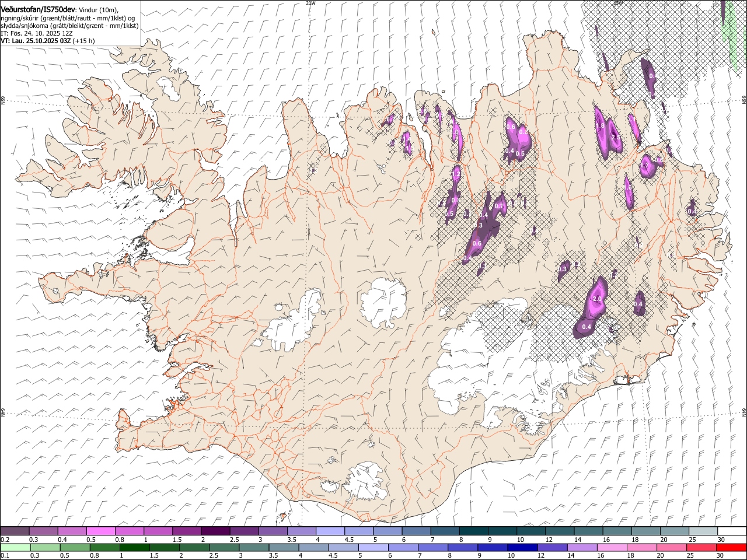This screenshot has height=560, width=747.
Task: Pick lower legend blue swatch between 8 and 9
Action: click(x=463, y=547)
